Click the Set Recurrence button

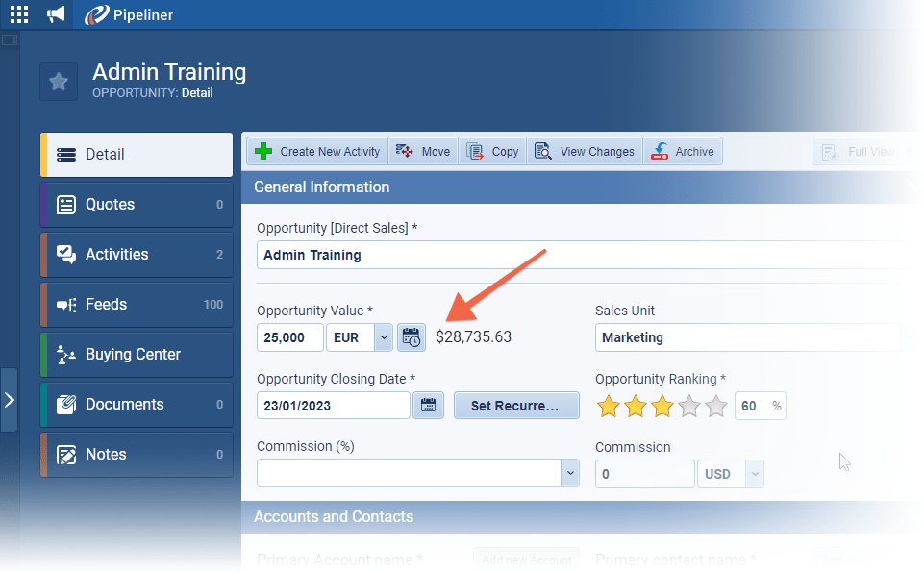pyautogui.click(x=516, y=406)
